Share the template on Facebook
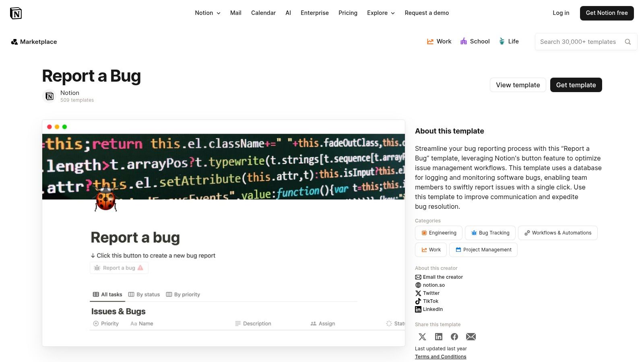This screenshot has width=644, height=362. click(454, 337)
